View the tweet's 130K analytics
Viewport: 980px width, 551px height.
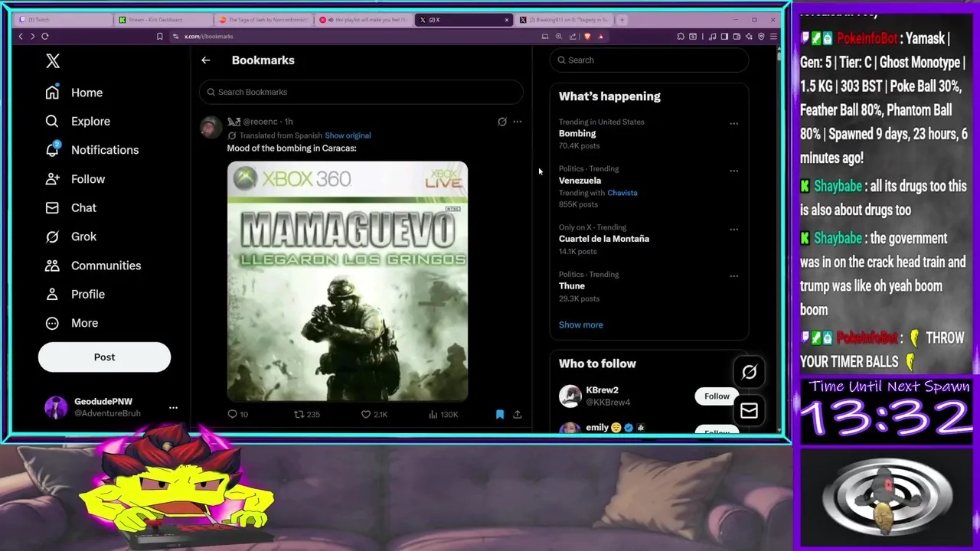443,414
